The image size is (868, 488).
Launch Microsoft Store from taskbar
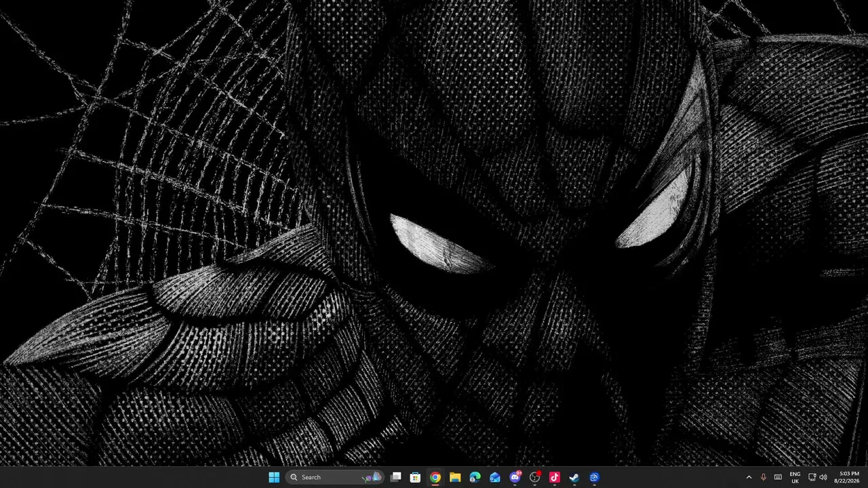coord(416,477)
